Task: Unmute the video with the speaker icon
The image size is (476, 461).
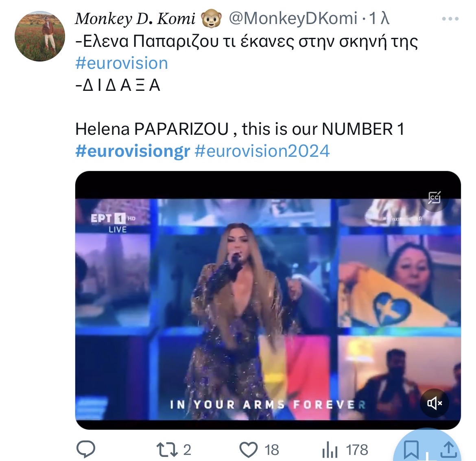Action: coord(435,404)
